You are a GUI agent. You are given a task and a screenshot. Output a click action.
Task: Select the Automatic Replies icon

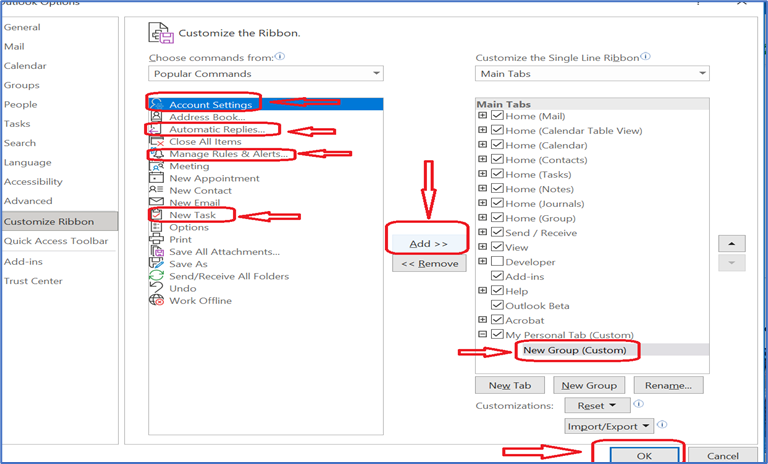pos(155,129)
